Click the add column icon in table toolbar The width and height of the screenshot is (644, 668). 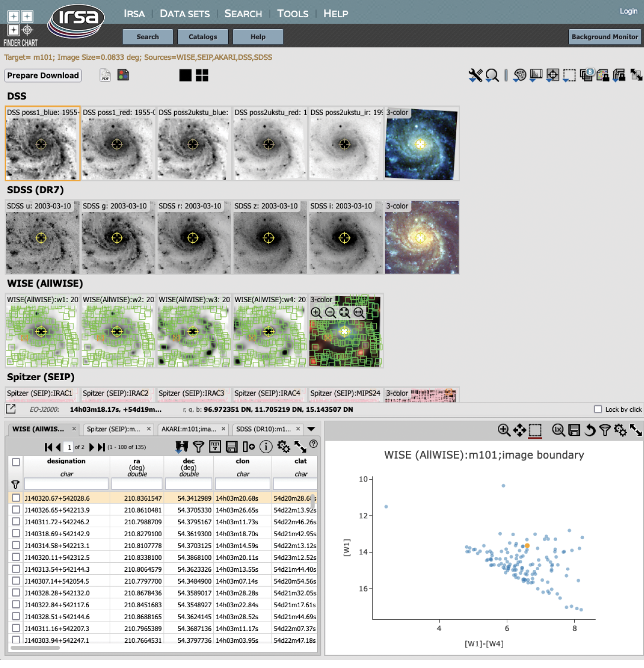[248, 447]
